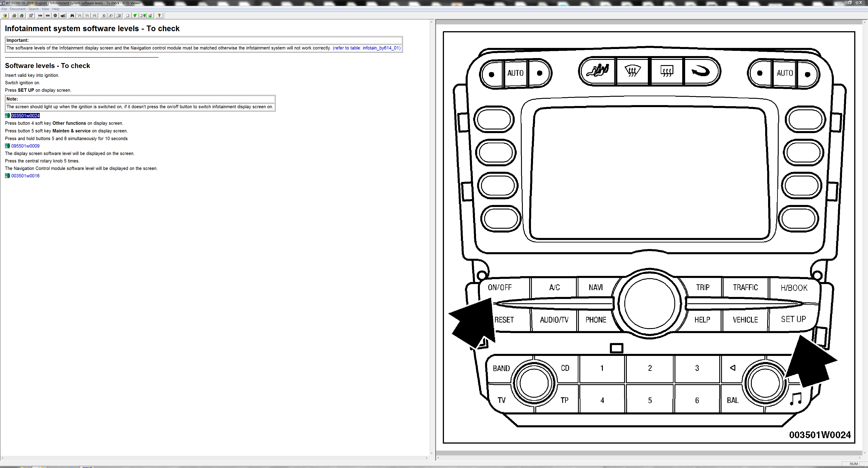Click the BIN toolbar button

[x=47, y=16]
